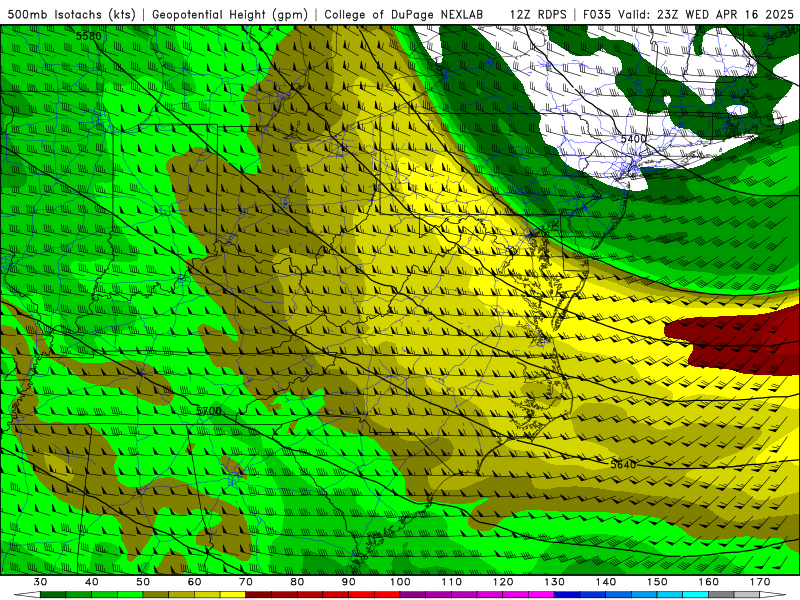The image size is (800, 600).
Task: Click the "F035" forecast hour text
Action: tap(597, 15)
